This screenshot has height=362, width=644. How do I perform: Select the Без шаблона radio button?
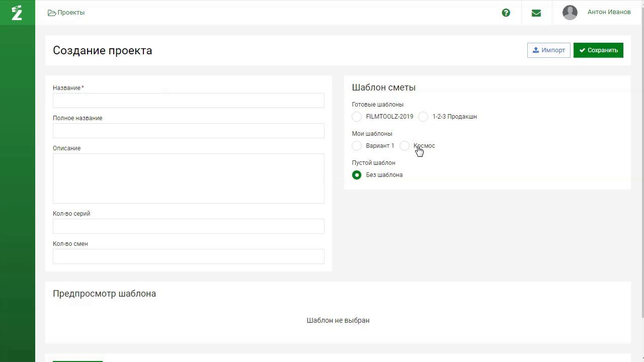click(357, 175)
